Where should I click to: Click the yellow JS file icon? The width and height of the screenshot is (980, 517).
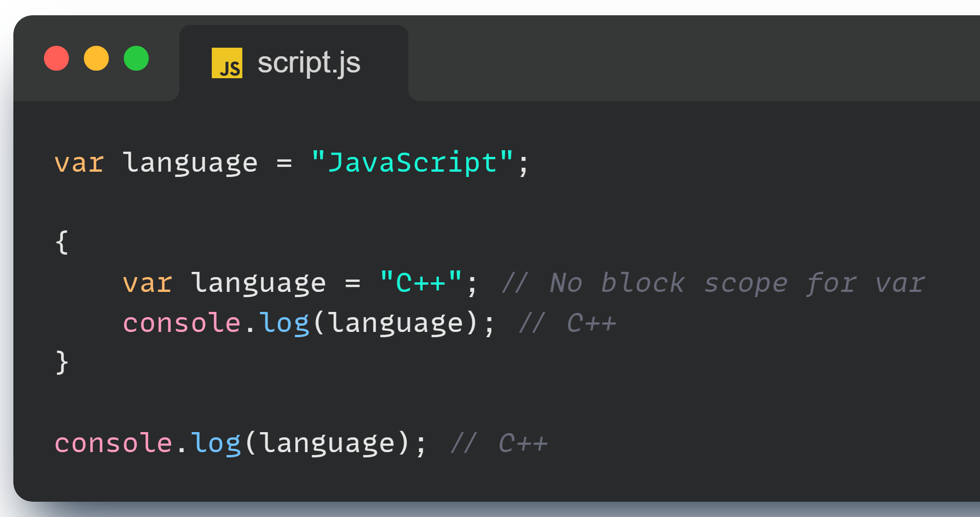[227, 62]
